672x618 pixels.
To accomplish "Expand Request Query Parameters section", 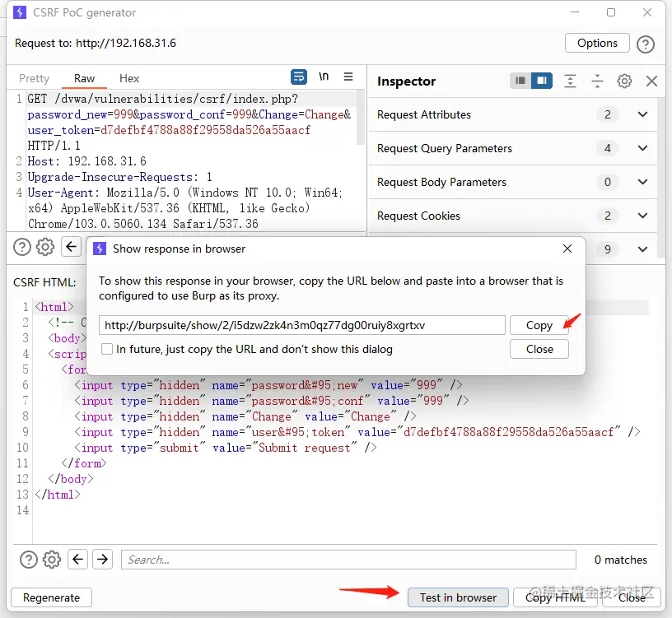I will click(x=642, y=148).
